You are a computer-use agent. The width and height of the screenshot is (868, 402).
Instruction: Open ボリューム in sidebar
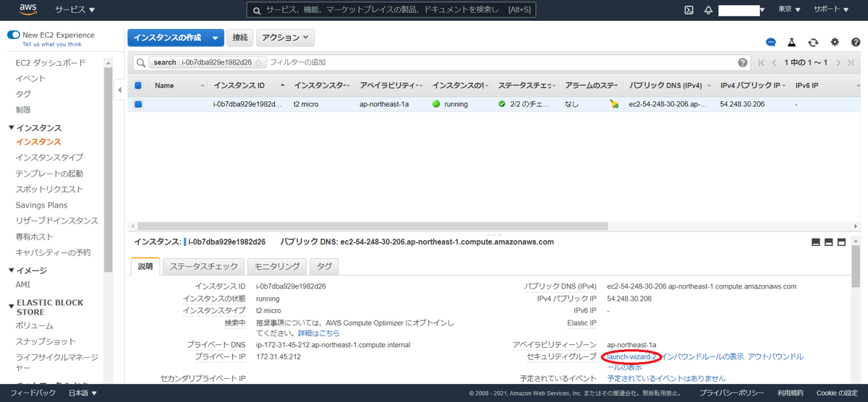35,325
